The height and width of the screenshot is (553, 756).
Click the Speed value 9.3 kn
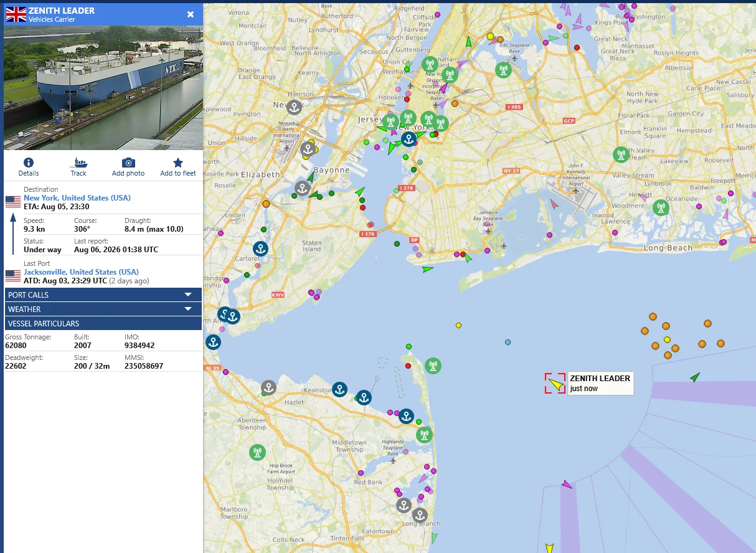click(x=34, y=229)
